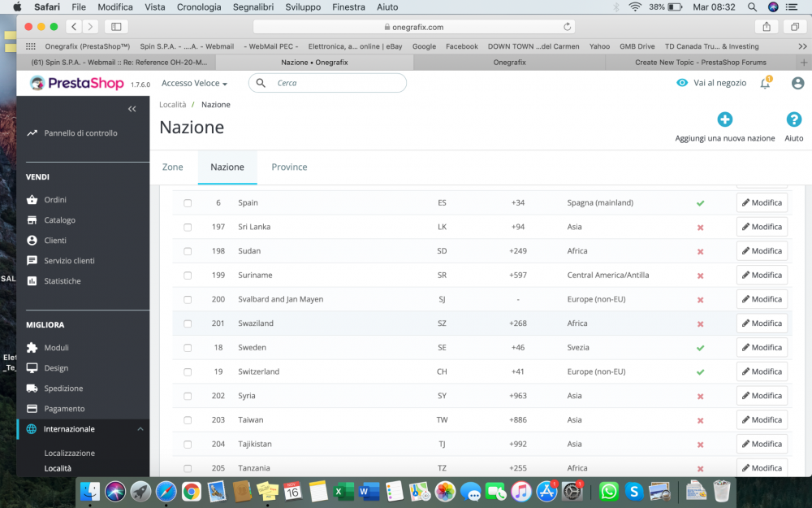Open Spedizione sidebar section
The height and width of the screenshot is (508, 812).
click(63, 388)
